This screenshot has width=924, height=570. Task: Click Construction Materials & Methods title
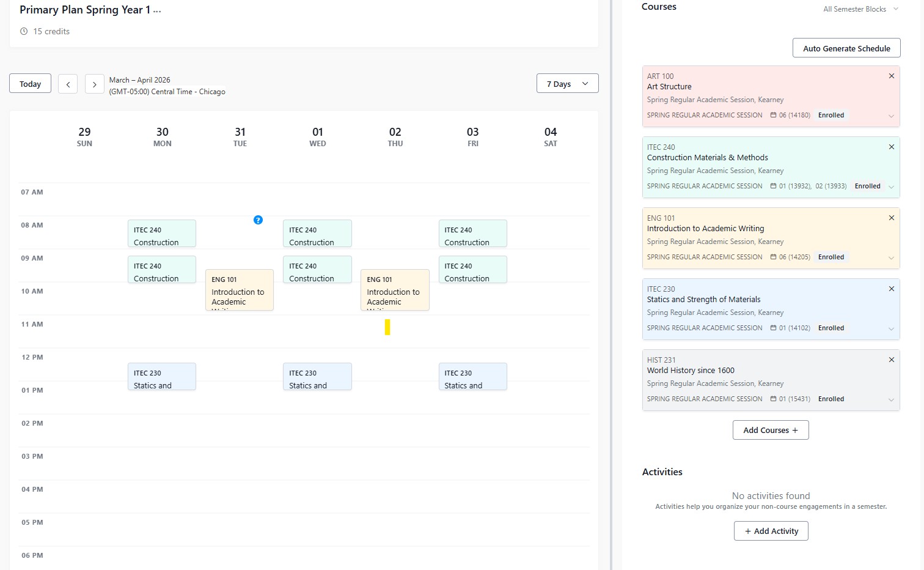[x=707, y=158]
